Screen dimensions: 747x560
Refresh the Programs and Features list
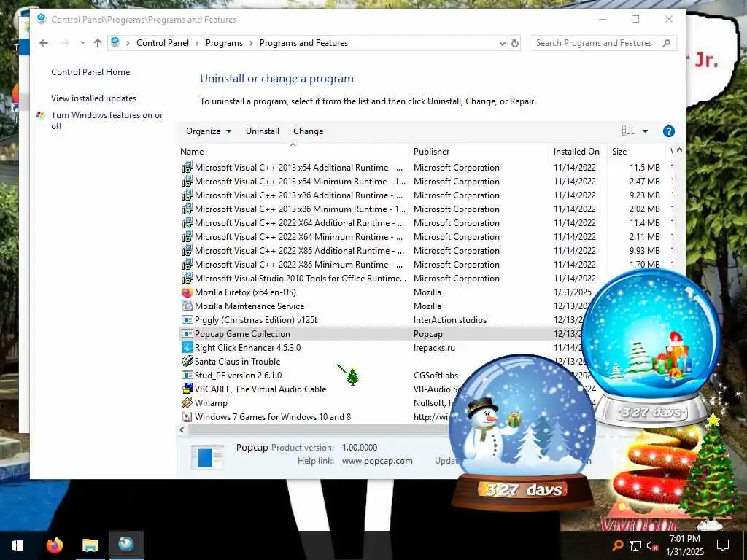point(515,43)
